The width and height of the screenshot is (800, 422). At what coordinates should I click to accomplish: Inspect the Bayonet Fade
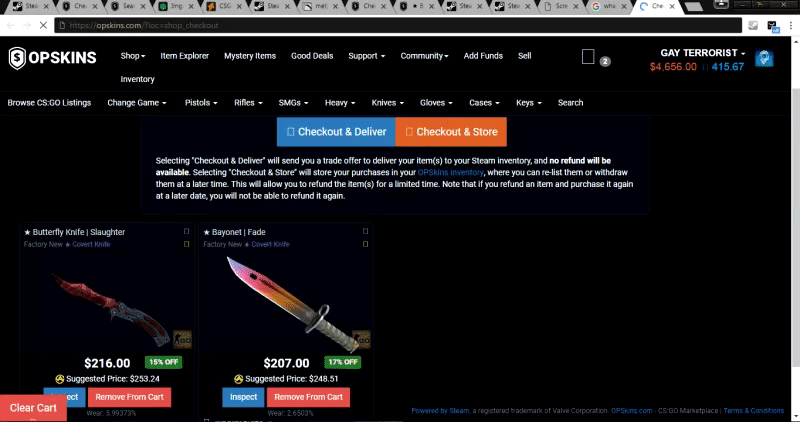(243, 397)
